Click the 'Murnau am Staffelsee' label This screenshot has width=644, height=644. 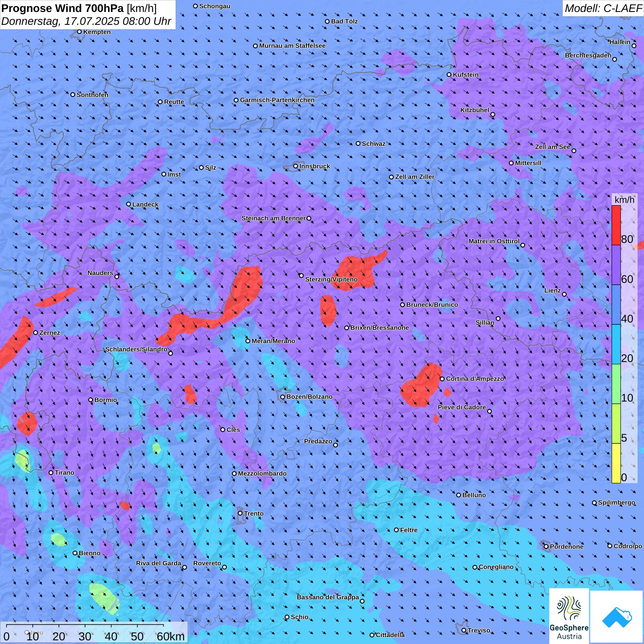coord(293,46)
